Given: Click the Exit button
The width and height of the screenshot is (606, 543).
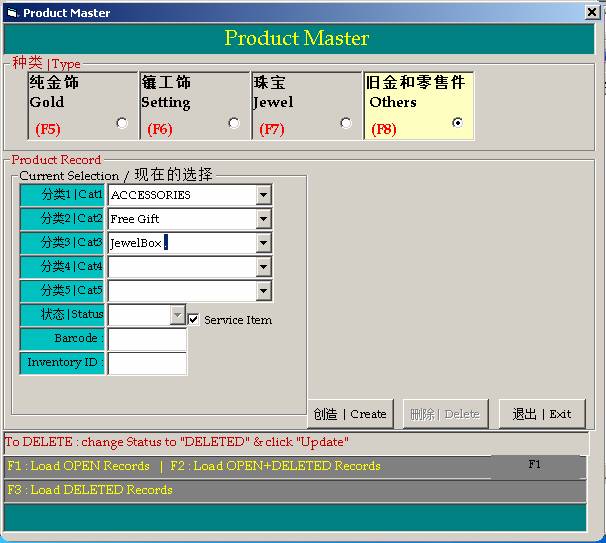Looking at the screenshot, I should (541, 414).
